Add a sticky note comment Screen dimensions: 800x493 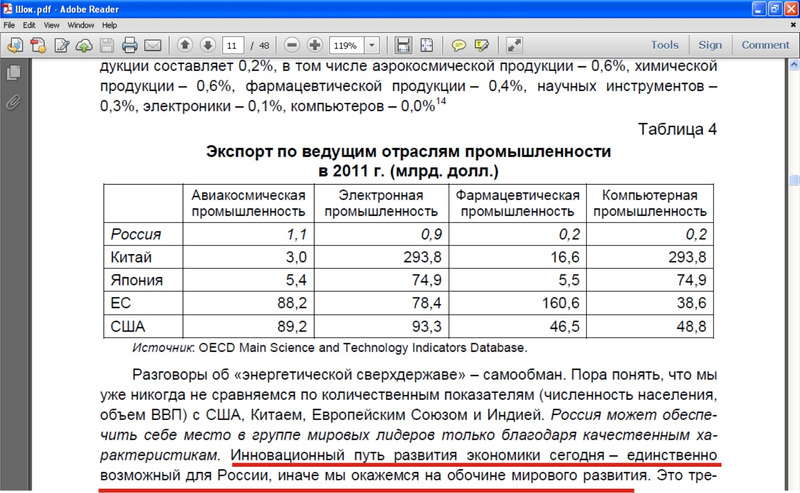[x=459, y=45]
